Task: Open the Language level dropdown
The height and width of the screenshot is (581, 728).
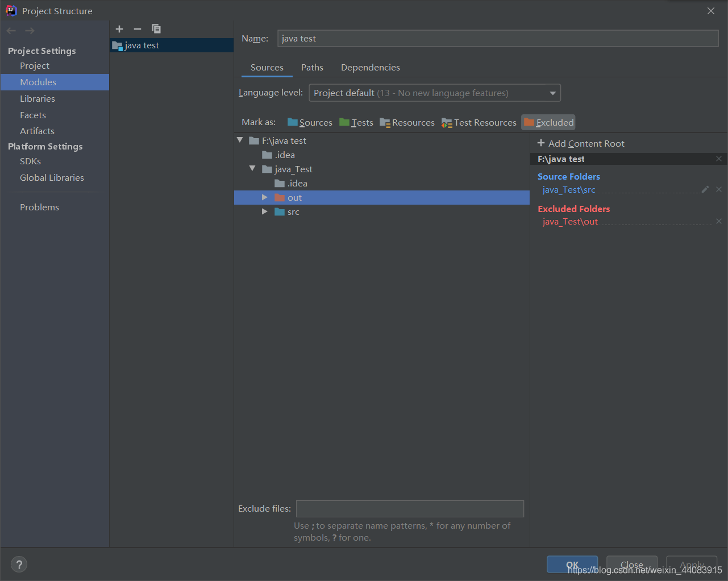Action: 435,93
